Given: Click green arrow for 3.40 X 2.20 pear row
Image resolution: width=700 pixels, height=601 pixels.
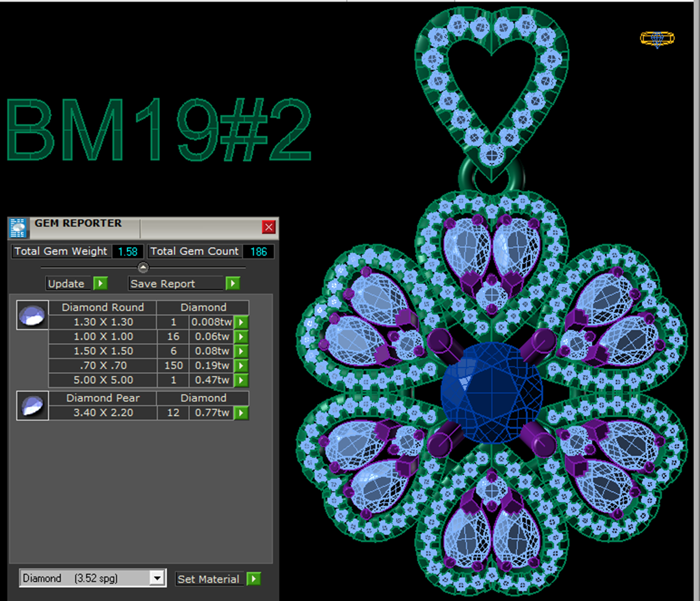Looking at the screenshot, I should click(x=241, y=413).
